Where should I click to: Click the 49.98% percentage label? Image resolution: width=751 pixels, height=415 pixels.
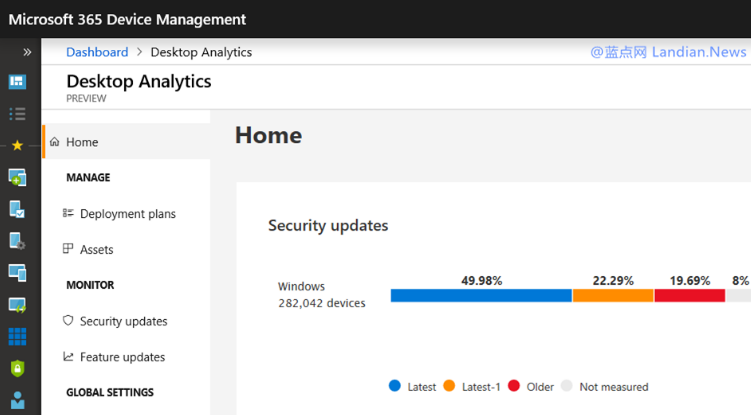(481, 281)
